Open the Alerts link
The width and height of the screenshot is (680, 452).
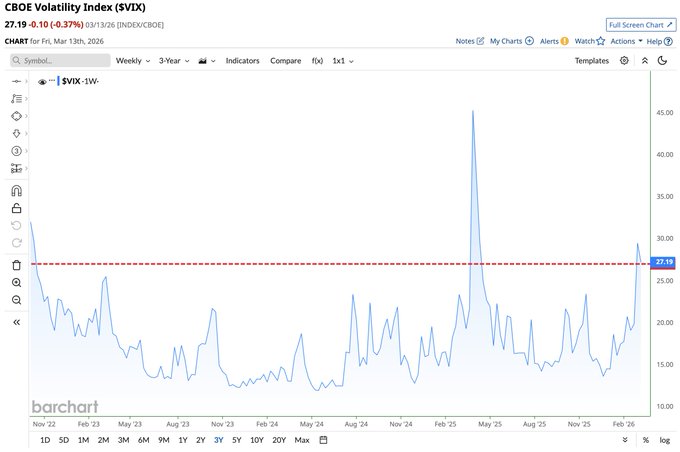(554, 41)
